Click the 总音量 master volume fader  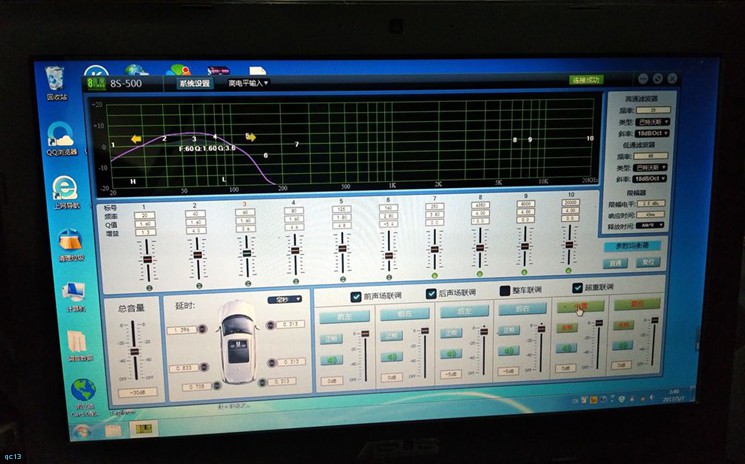point(134,351)
